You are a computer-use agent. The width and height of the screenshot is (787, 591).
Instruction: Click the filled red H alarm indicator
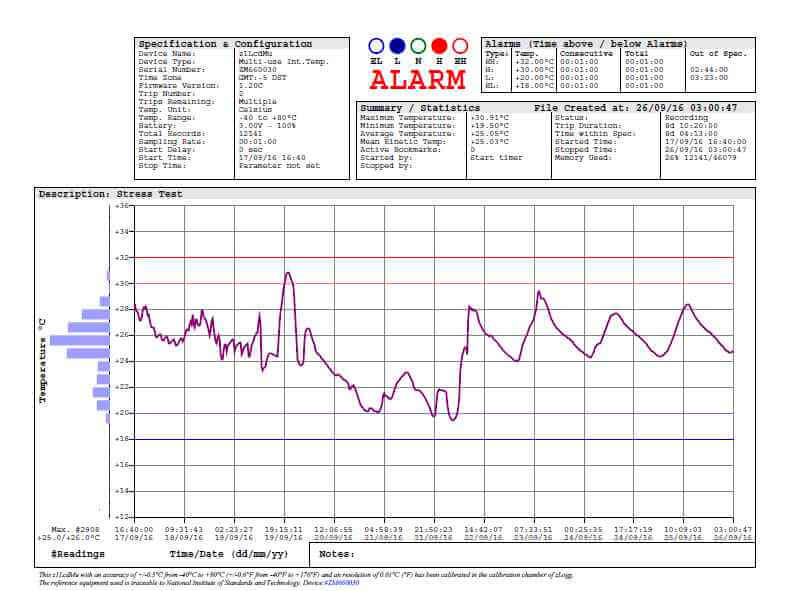tap(439, 46)
